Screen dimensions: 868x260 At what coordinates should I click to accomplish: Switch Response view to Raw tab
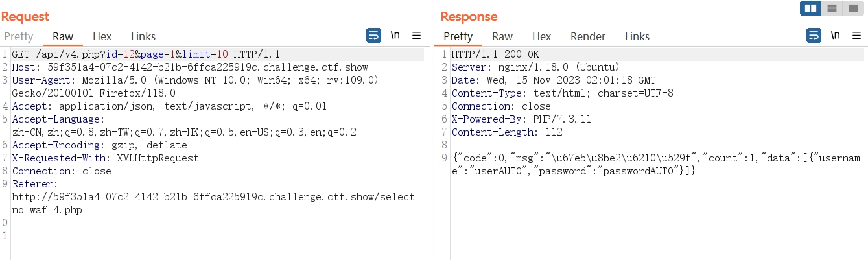pos(502,36)
